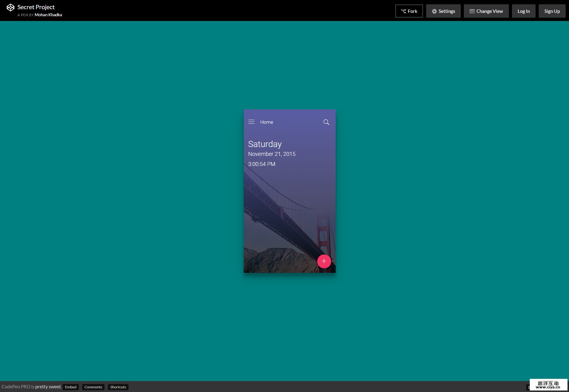
Task: Click the eye icon on Change View
Action: [472, 11]
